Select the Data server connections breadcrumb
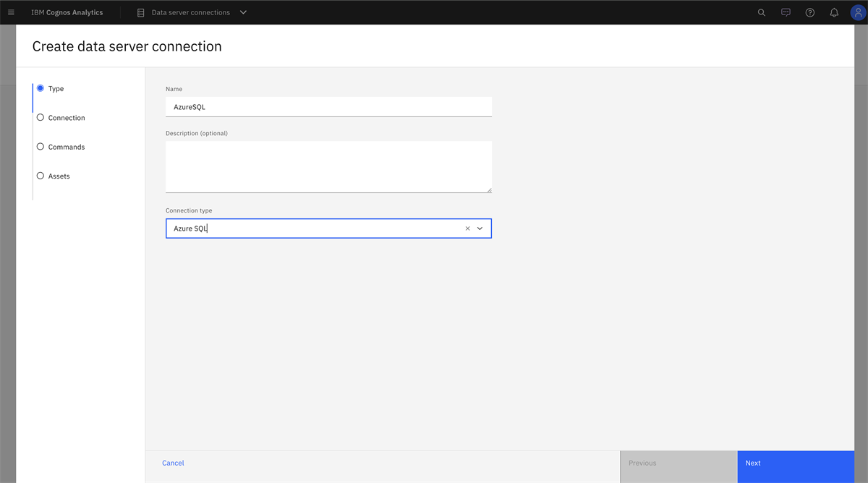Image resolution: width=868 pixels, height=483 pixels. click(191, 12)
